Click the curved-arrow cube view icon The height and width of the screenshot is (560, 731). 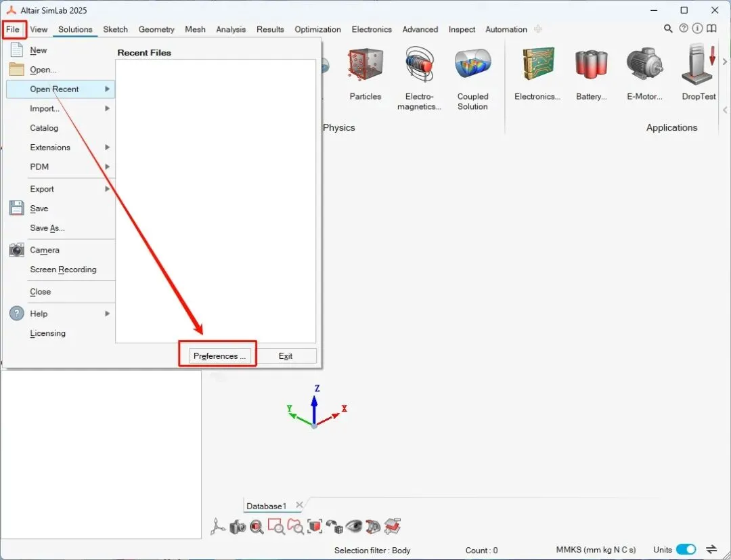pos(334,527)
